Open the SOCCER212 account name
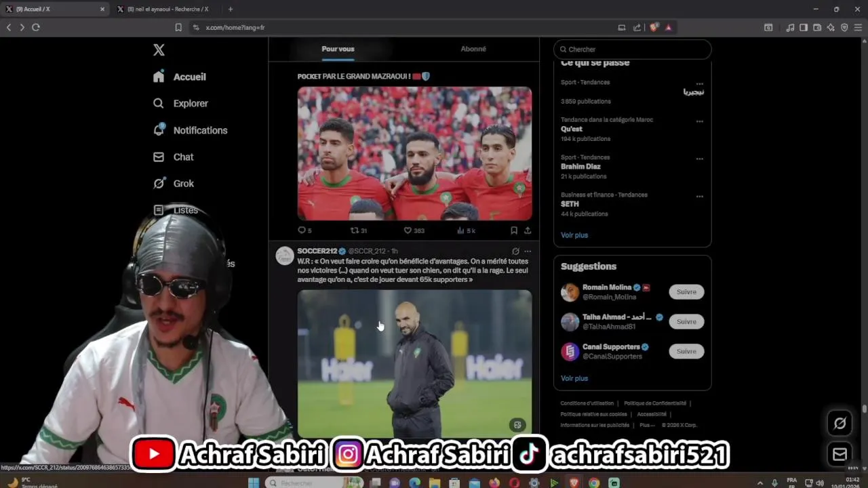Viewport: 868px width, 488px height. 317,251
